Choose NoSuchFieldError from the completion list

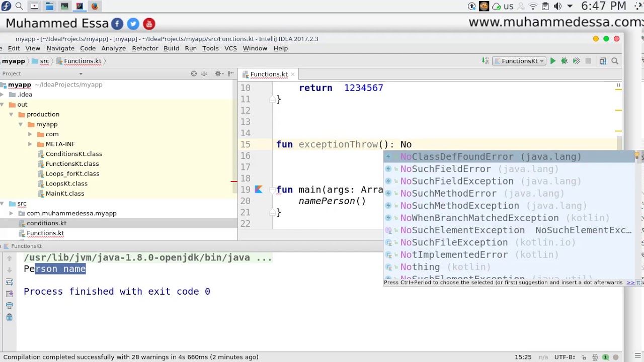tap(509, 169)
